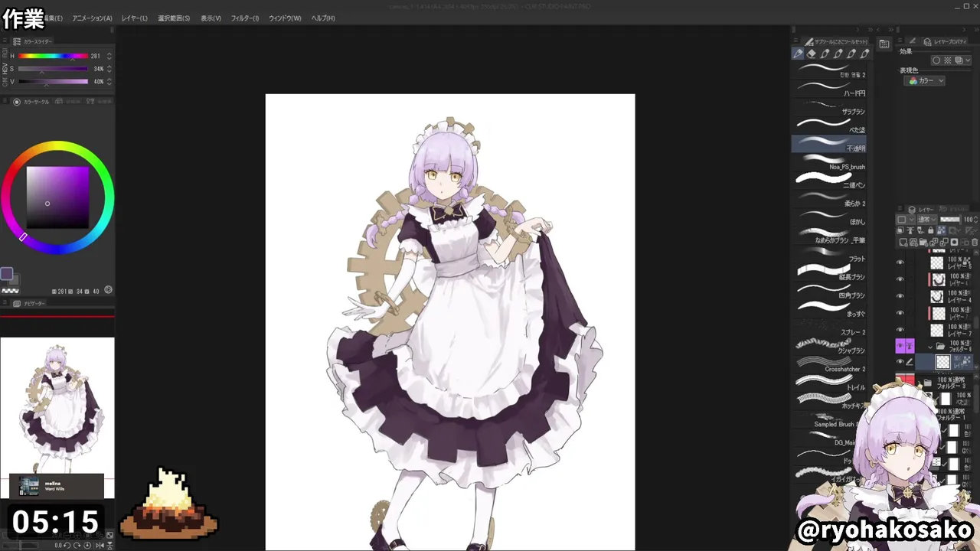Click the new vector layer icon
980x551 pixels.
click(x=913, y=242)
